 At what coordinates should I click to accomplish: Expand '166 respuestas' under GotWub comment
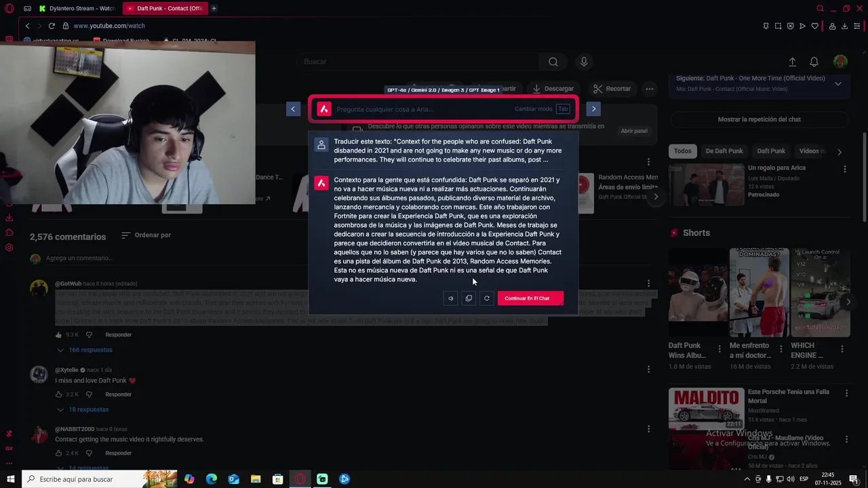coord(85,350)
